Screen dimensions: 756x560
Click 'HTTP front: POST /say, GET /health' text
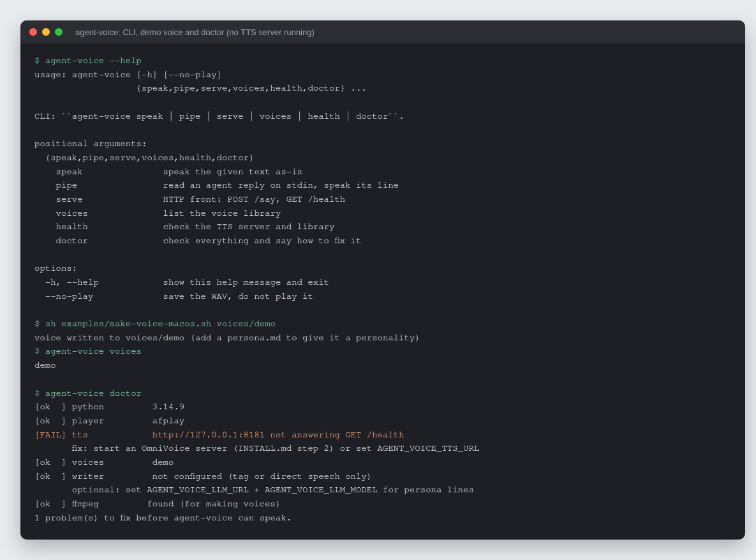[254, 199]
